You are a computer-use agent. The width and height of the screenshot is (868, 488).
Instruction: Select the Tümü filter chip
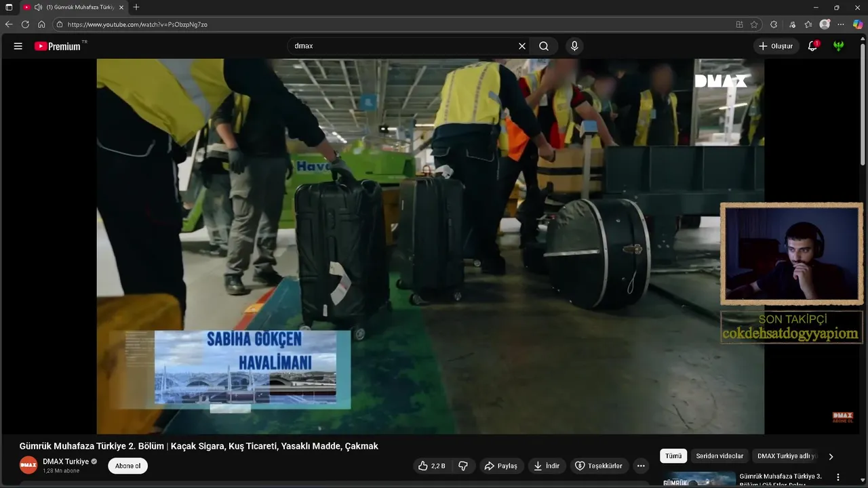(673, 456)
